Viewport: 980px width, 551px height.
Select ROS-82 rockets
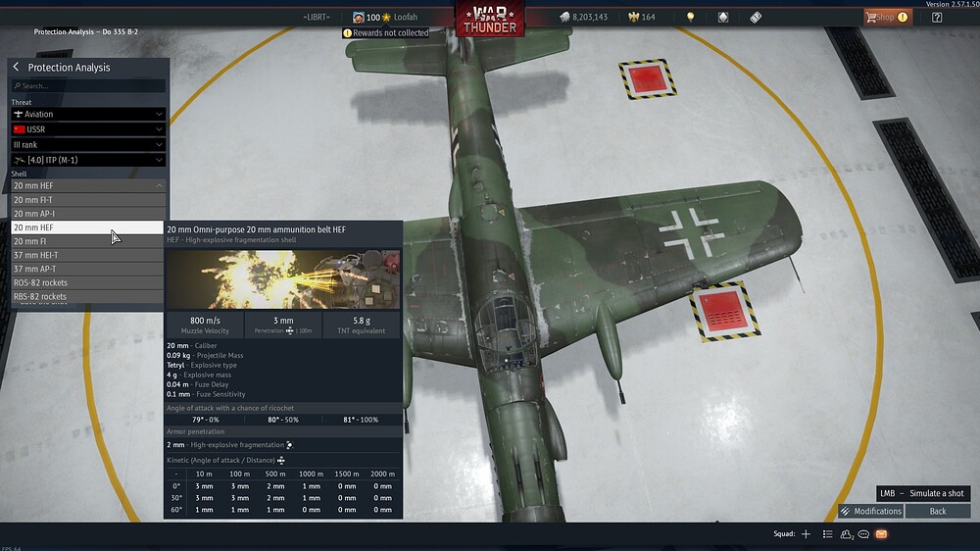(88, 282)
